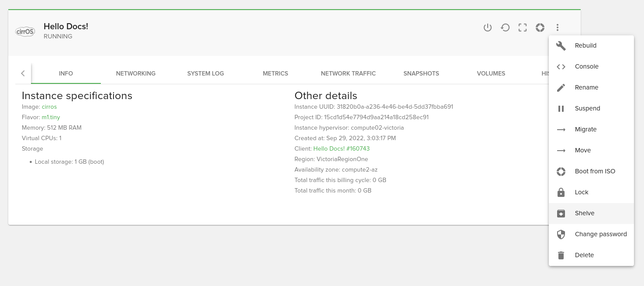This screenshot has width=644, height=286.
Task: Choose Boot from ISO menu option
Action: [595, 171]
